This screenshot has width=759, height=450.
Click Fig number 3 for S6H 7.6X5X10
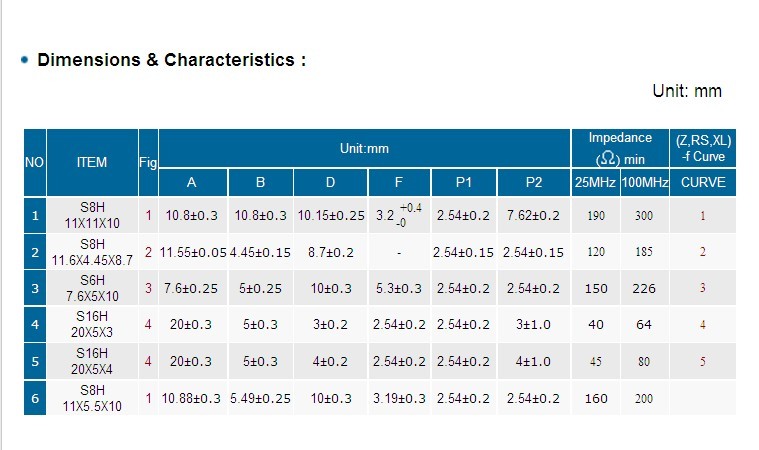[148, 288]
